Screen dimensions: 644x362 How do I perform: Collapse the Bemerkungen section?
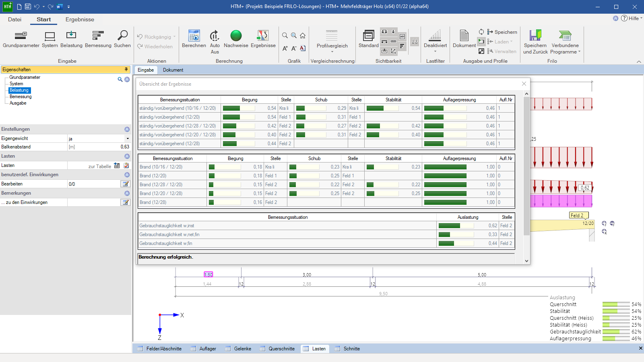point(127,193)
